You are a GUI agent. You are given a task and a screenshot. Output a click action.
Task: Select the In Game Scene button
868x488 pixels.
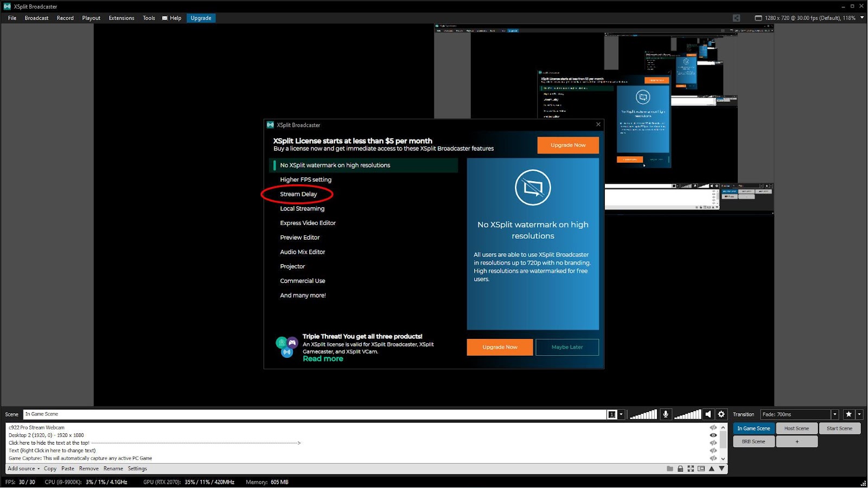coord(754,428)
